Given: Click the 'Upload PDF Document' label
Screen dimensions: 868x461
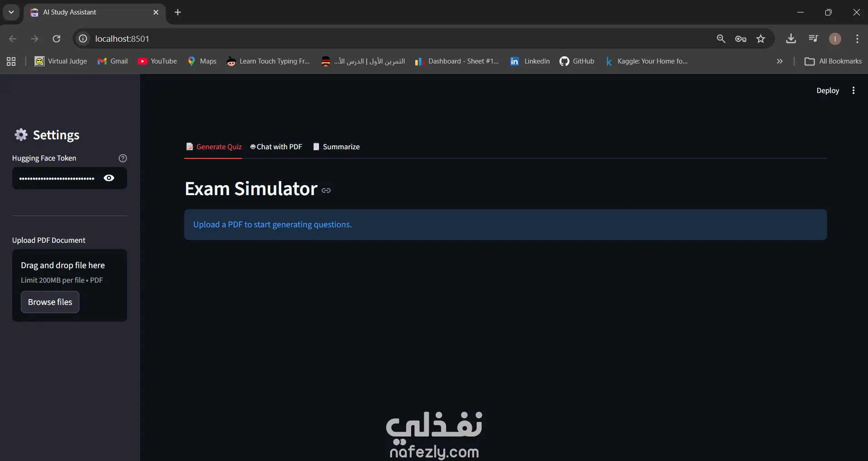Looking at the screenshot, I should (49, 240).
